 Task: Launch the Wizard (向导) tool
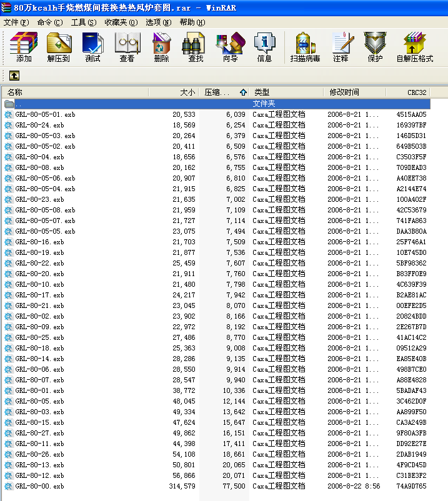[230, 47]
